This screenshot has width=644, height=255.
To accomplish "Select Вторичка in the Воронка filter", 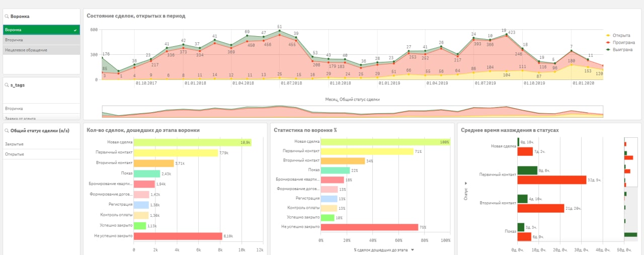I will click(41, 40).
